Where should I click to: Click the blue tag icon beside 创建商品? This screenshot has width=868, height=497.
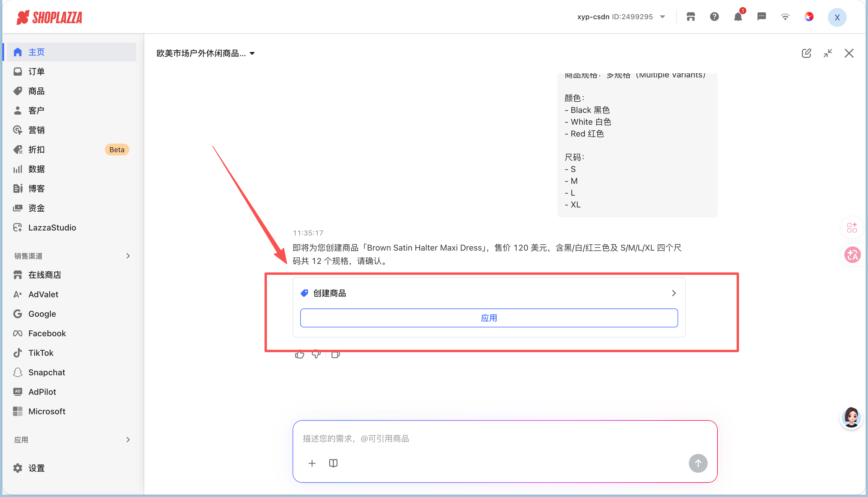pos(304,293)
